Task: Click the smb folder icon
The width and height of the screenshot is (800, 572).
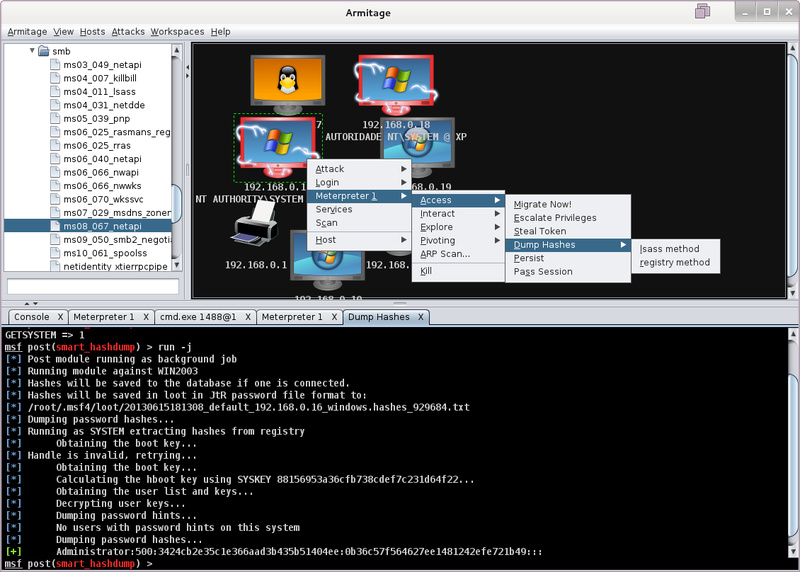Action: (x=44, y=51)
